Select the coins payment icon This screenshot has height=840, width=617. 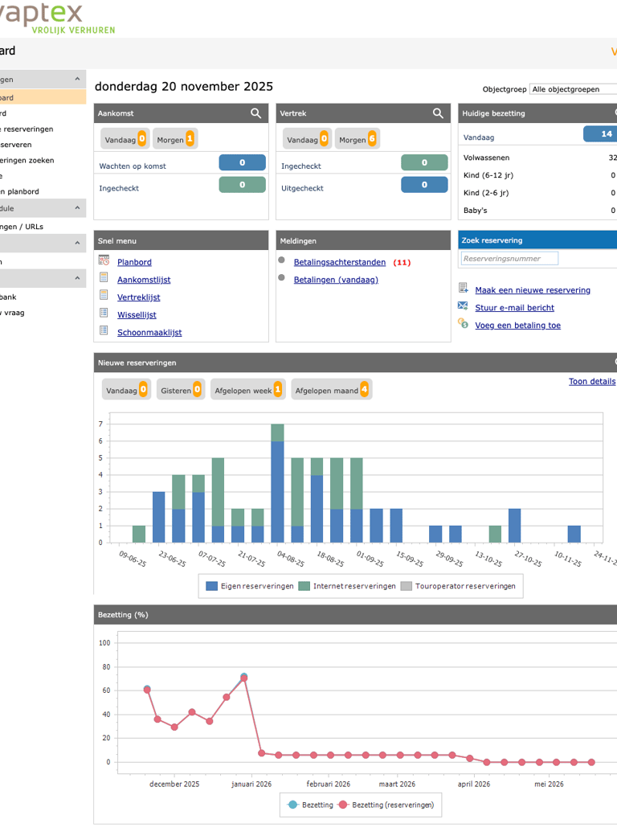464,323
